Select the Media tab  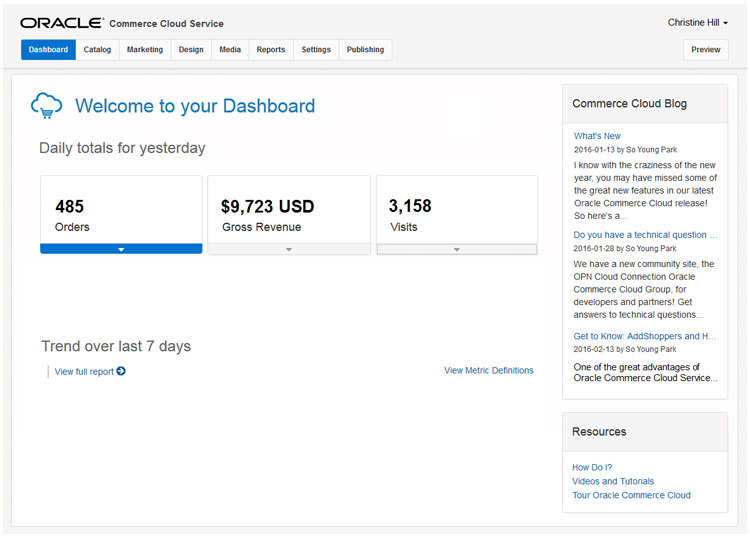click(x=230, y=50)
